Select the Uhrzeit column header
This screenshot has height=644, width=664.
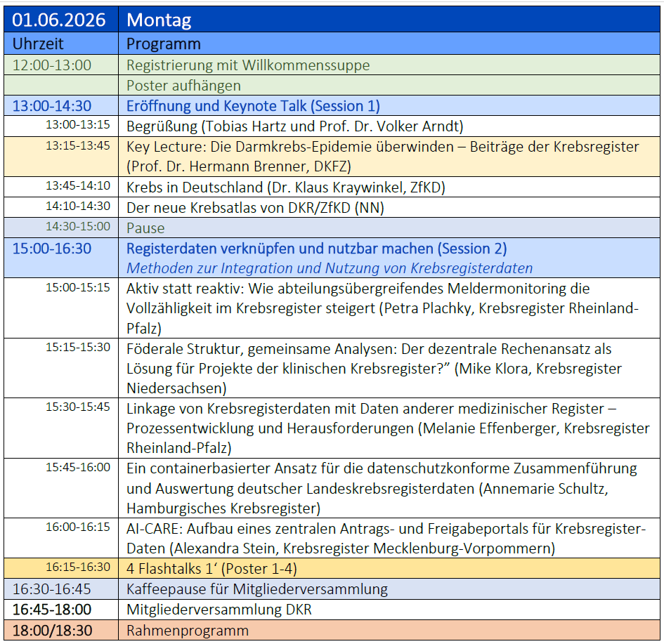tap(38, 44)
